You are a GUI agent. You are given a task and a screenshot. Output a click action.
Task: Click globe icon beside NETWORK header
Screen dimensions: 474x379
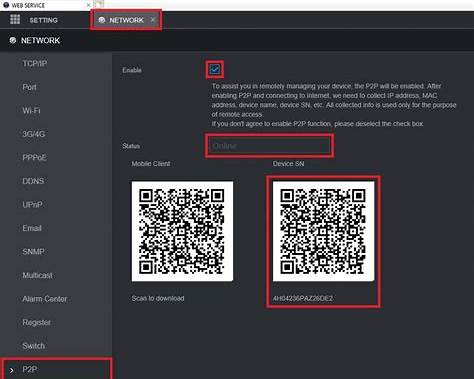tap(13, 41)
